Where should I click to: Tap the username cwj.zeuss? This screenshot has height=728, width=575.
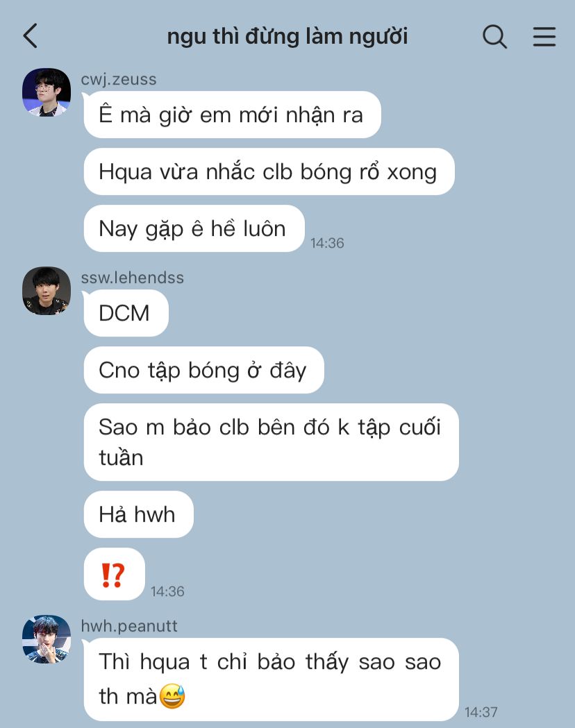click(x=119, y=79)
